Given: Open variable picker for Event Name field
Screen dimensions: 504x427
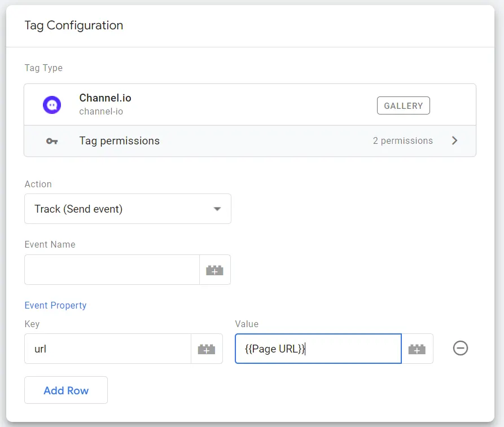Looking at the screenshot, I should tap(214, 270).
